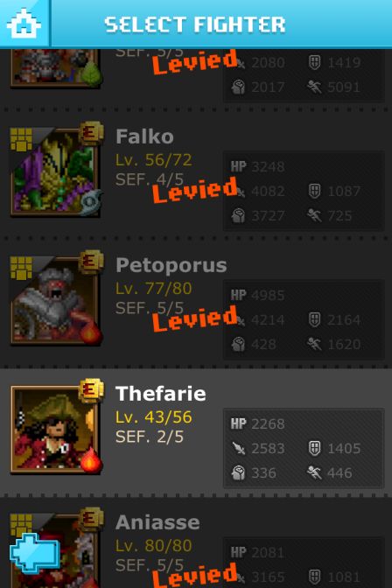Image resolution: width=392 pixels, height=588 pixels.
Task: Click the yellow grid icon on Falko
Action: [21, 139]
